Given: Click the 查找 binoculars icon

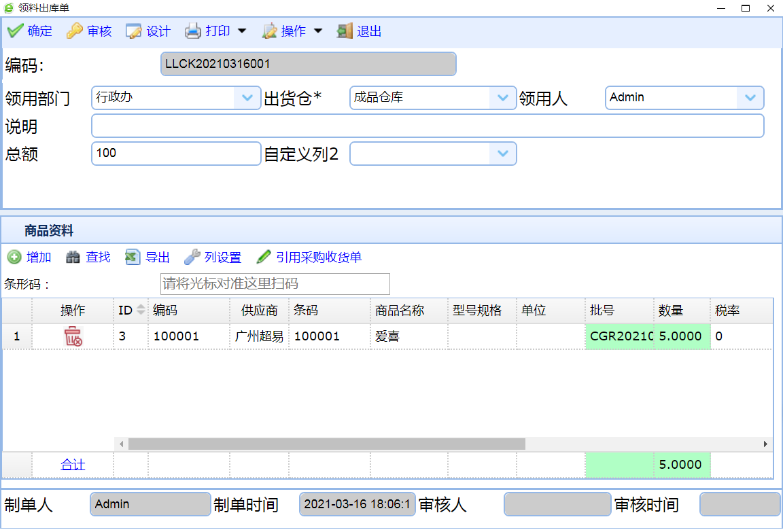Looking at the screenshot, I should click(x=73, y=258).
